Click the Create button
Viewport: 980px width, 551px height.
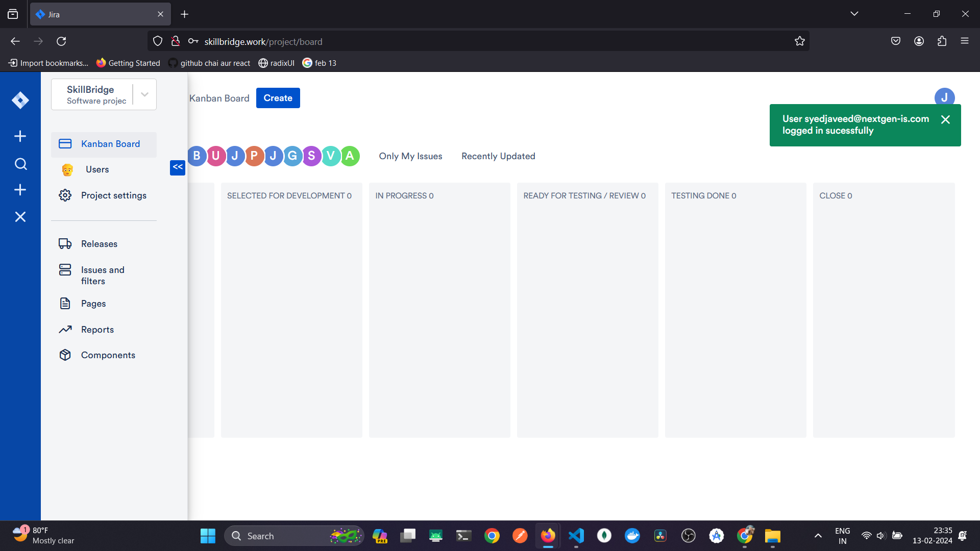click(278, 98)
